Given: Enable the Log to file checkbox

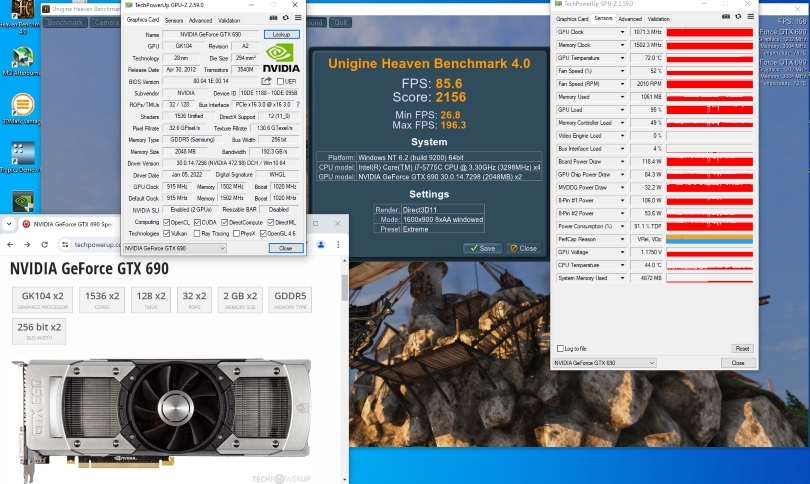Looking at the screenshot, I should click(x=560, y=349).
